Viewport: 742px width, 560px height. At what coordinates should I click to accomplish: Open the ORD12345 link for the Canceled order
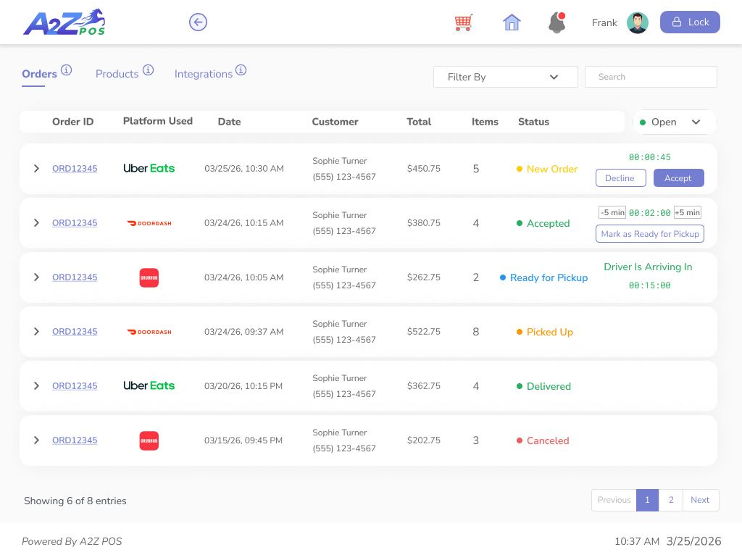[74, 440]
